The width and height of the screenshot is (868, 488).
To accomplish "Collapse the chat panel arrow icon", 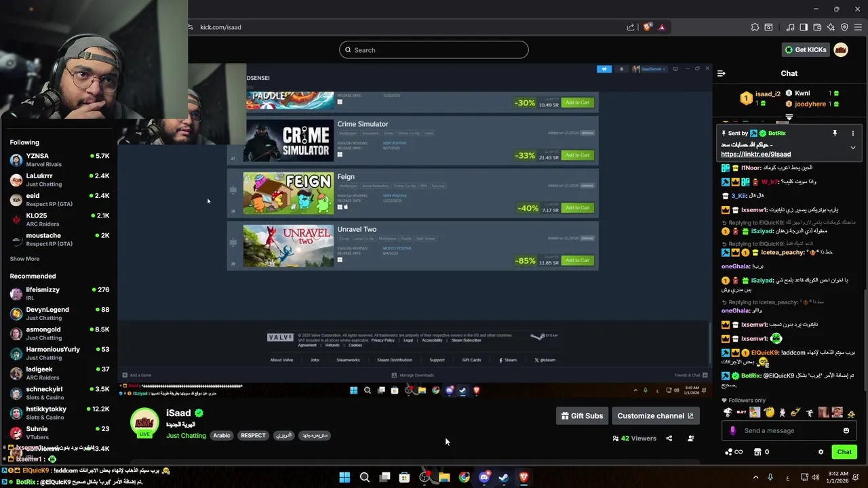I will click(722, 73).
